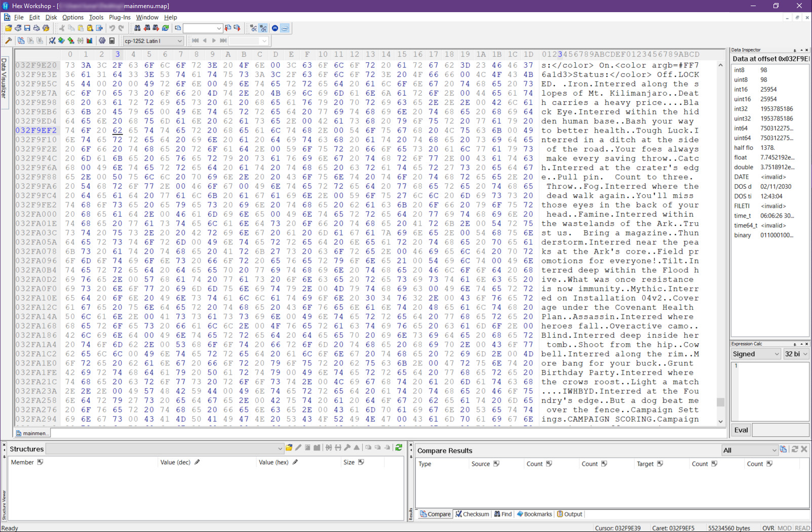Open the cp-1252 Latin I charset dropdown
The height and width of the screenshot is (532, 812).
coord(153,41)
